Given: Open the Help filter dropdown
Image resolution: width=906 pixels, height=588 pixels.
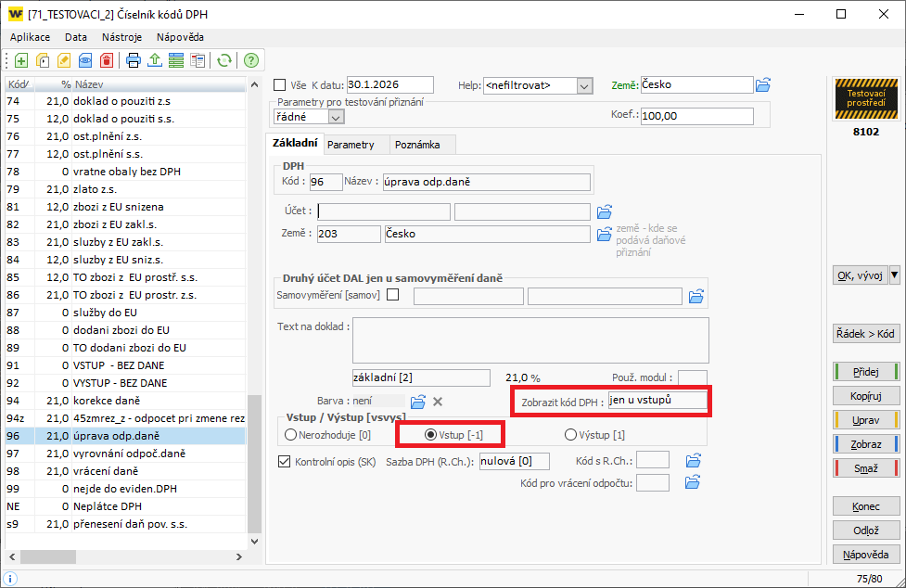Looking at the screenshot, I should (x=584, y=86).
